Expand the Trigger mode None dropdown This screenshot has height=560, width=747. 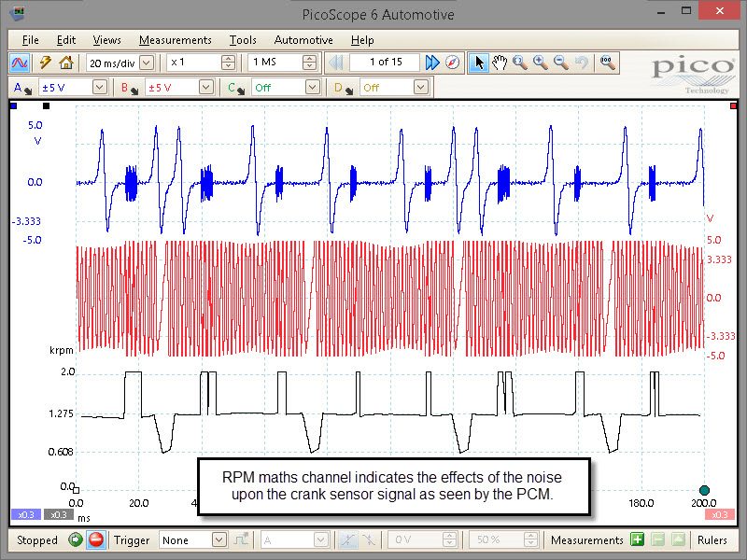(x=218, y=540)
